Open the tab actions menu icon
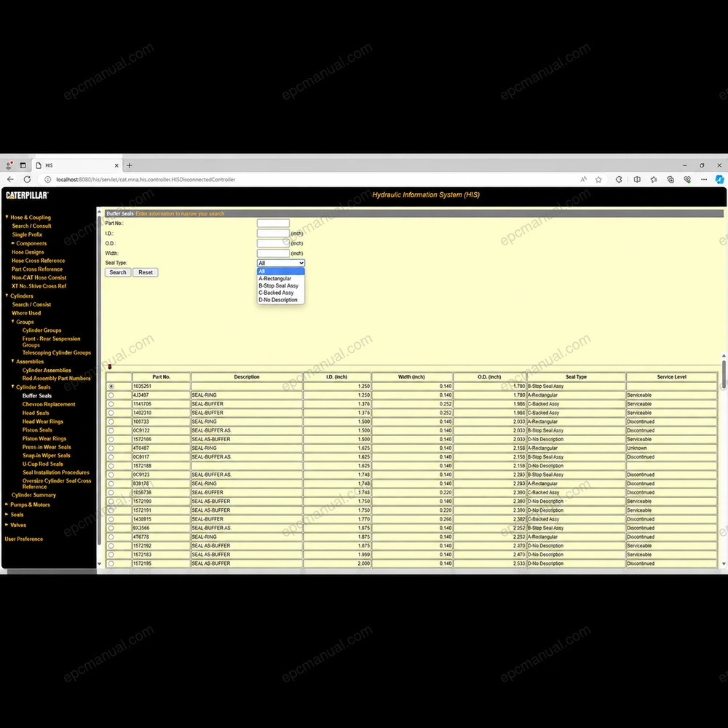728x728 pixels. click(23, 165)
